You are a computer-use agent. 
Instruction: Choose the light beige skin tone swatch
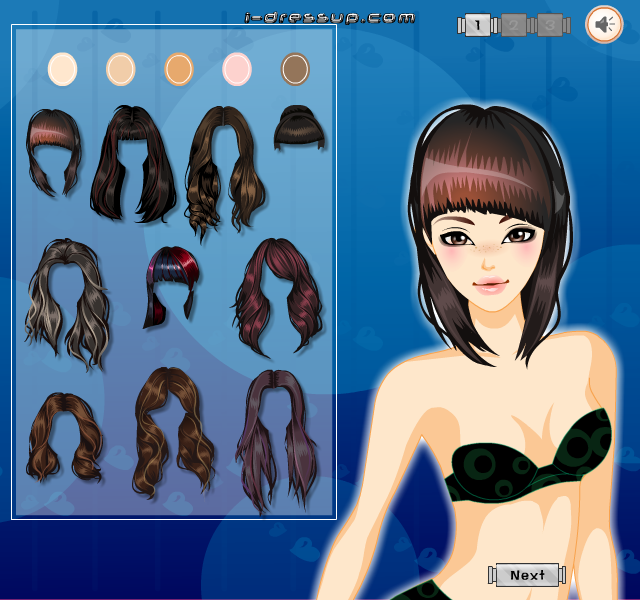tap(121, 69)
